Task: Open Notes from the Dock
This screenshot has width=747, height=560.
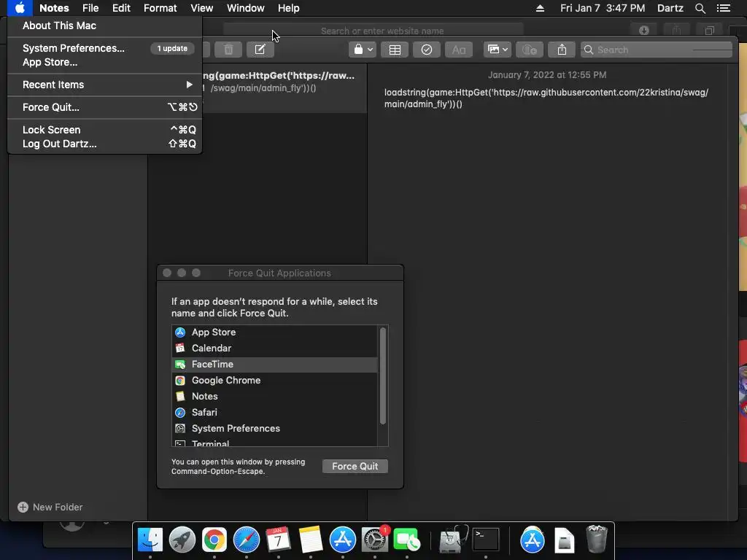Action: tap(311, 540)
